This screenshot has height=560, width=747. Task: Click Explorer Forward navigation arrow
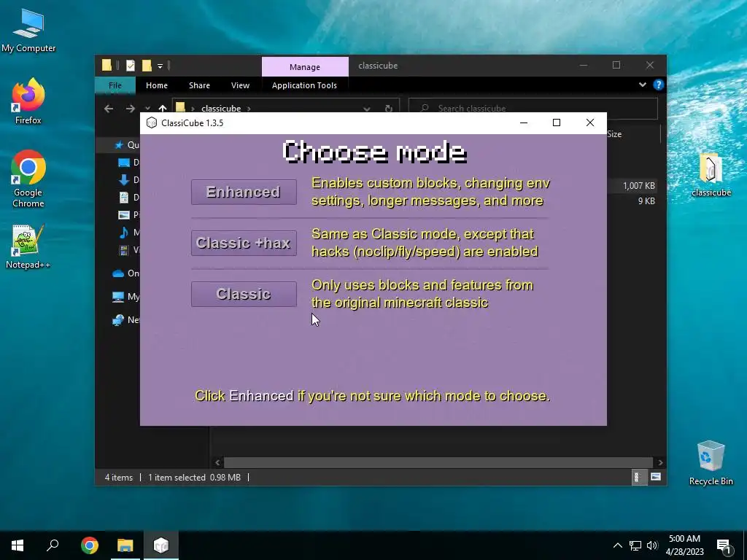(130, 109)
